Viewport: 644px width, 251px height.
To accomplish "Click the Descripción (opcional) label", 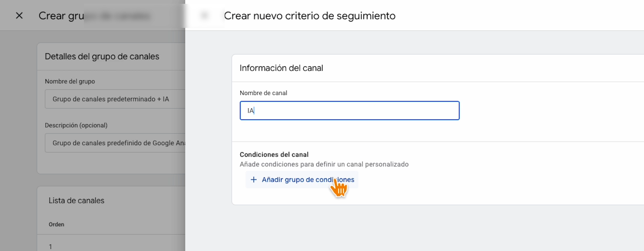I will coord(76,125).
